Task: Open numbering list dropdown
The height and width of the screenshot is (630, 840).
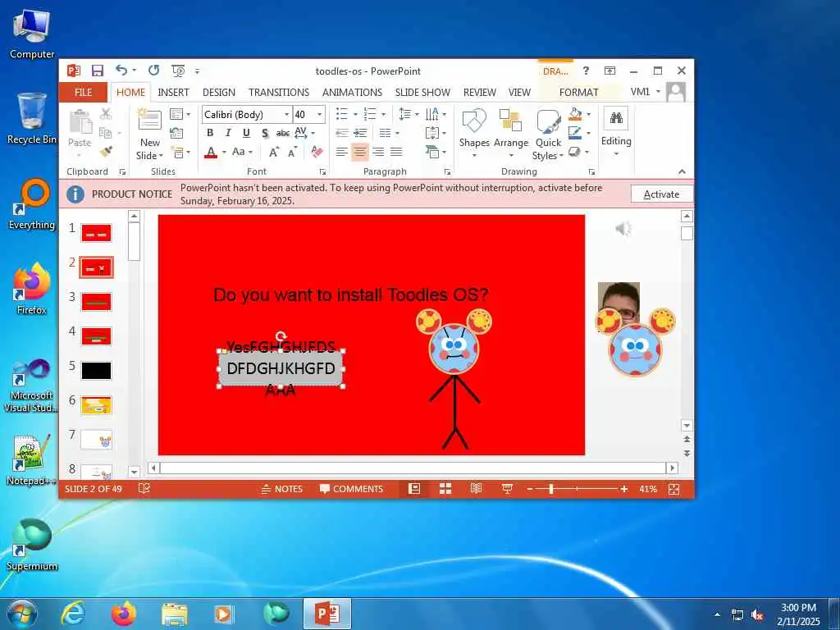Action: point(383,115)
